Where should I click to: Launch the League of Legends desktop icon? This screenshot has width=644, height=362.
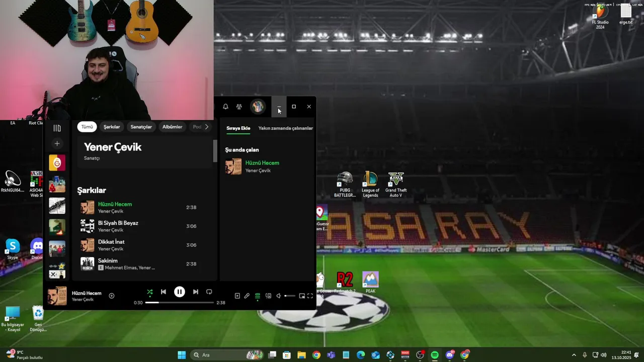tap(370, 185)
